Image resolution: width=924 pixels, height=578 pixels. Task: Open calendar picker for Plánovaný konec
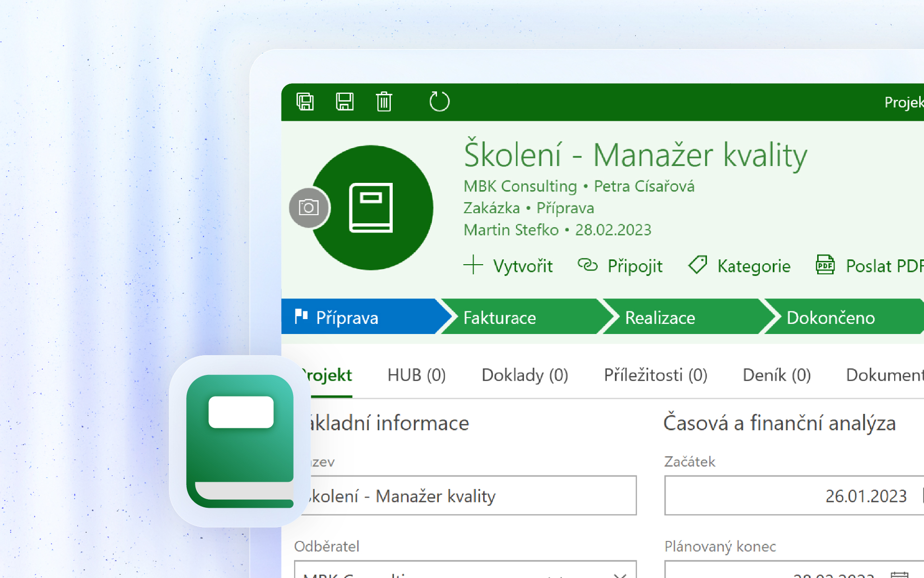899,574
